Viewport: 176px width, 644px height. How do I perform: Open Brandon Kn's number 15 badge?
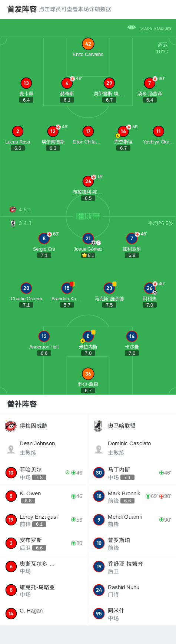[67, 288]
